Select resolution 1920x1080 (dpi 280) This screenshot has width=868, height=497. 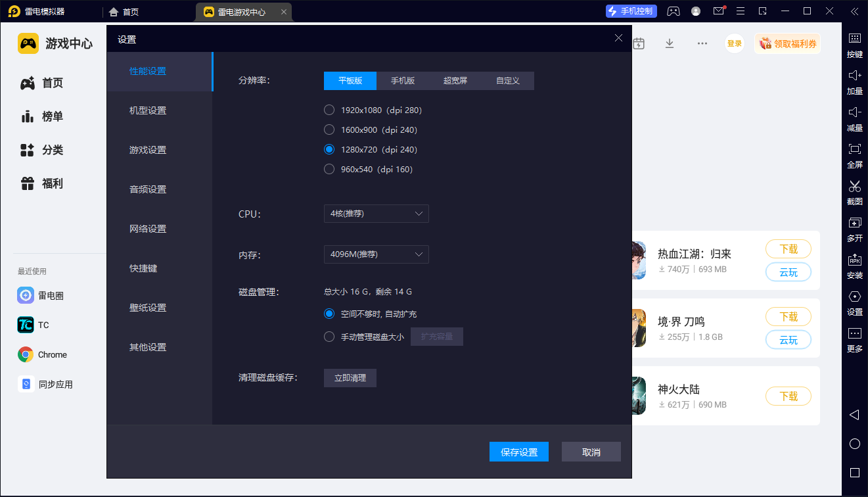373,110
